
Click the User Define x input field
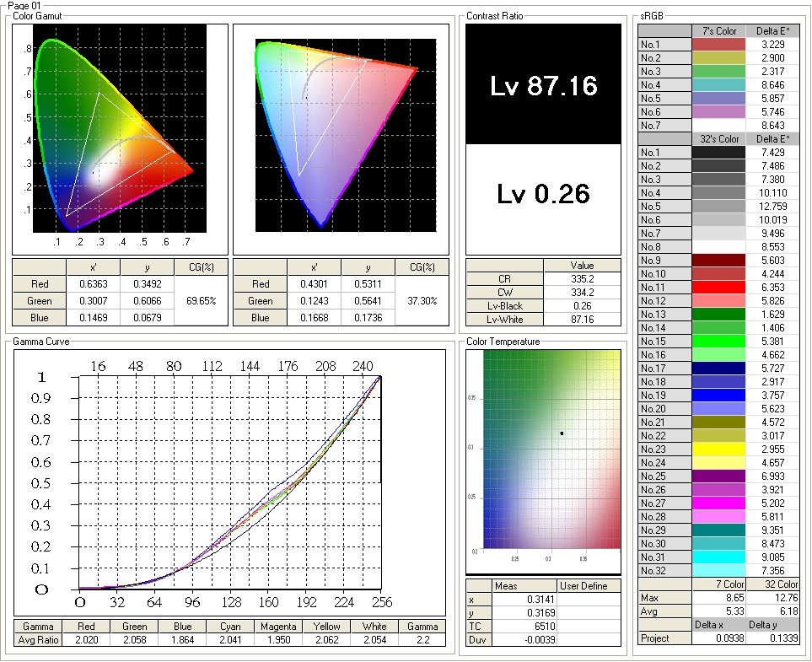coord(589,600)
